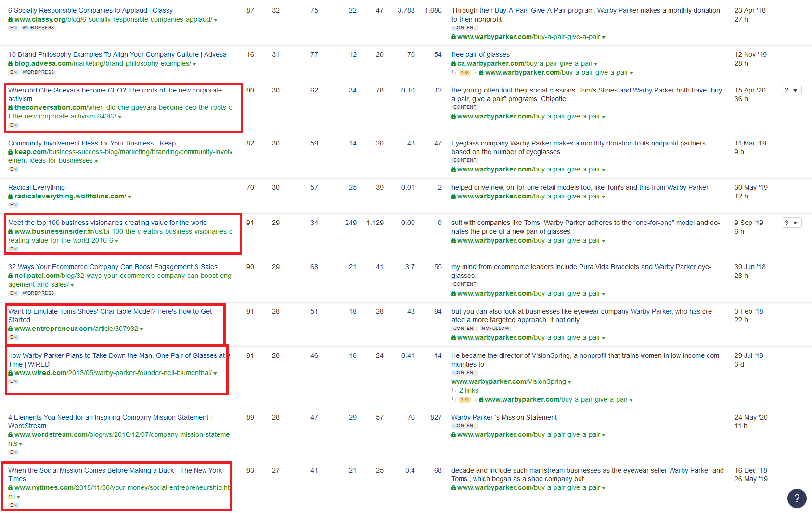Open 'Meet the top 100 business visionaries' link
Image resolution: width=812 pixels, height=513 pixels.
[x=107, y=223]
